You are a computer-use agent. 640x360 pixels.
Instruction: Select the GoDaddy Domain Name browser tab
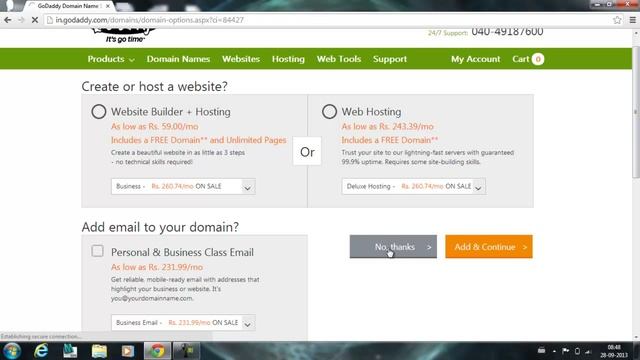(x=68, y=6)
